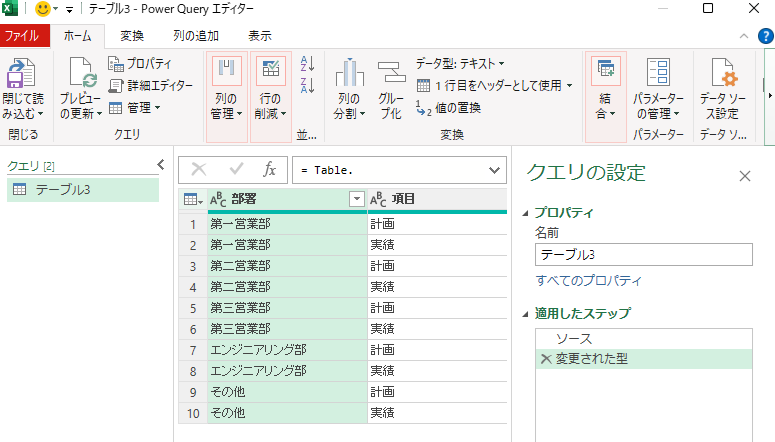Open the 列の追加 ribbon tab

pyautogui.click(x=195, y=36)
